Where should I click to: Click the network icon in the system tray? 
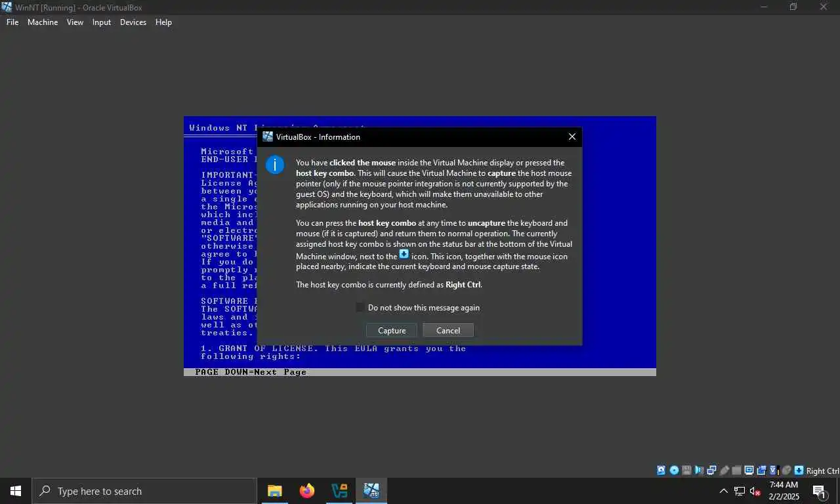coord(740,491)
